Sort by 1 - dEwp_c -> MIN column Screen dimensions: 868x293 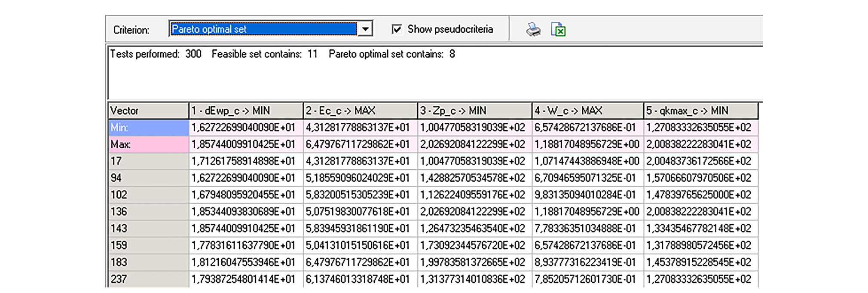(246, 111)
